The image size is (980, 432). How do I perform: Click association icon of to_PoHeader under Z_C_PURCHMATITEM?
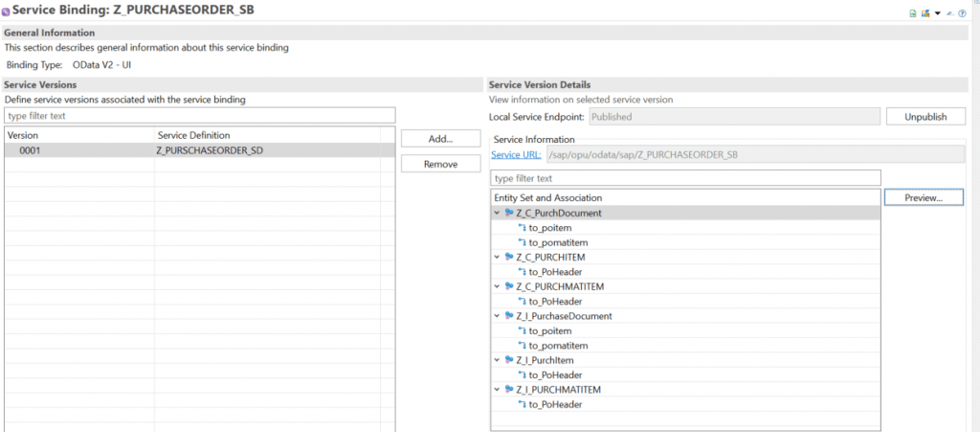(x=523, y=301)
